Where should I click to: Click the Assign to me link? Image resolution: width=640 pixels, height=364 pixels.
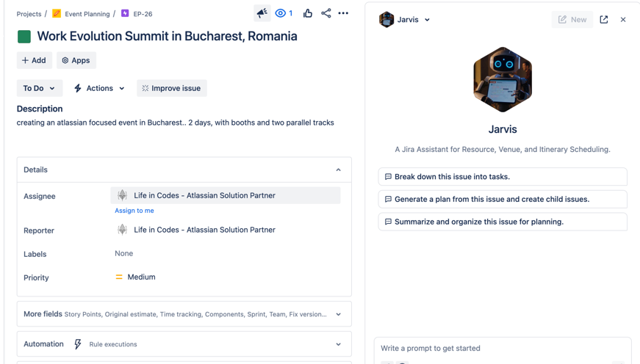[x=134, y=211]
